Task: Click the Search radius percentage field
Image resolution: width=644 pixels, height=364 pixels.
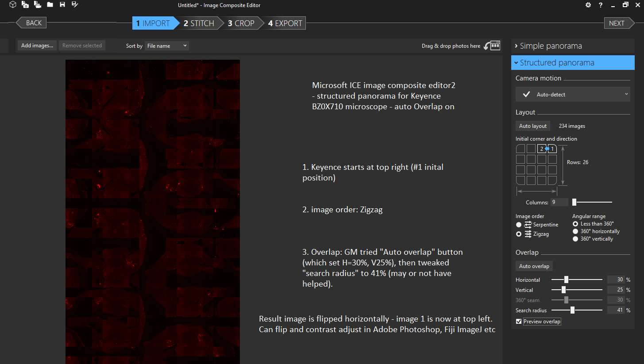Action: click(x=616, y=310)
